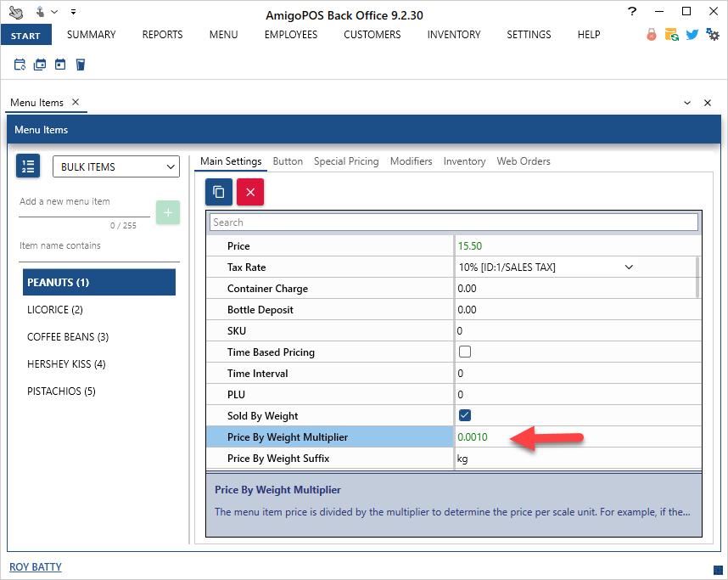Open the document tab list chevron
The width and height of the screenshot is (728, 580).
tap(686, 103)
